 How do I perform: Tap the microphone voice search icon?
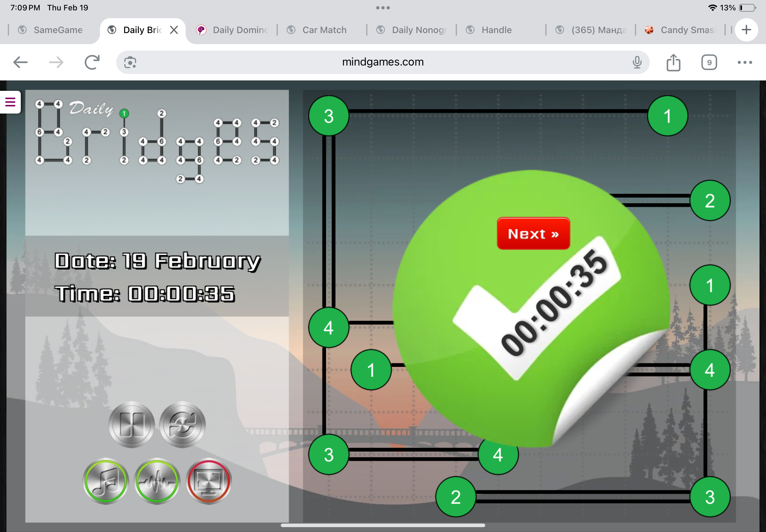point(636,62)
